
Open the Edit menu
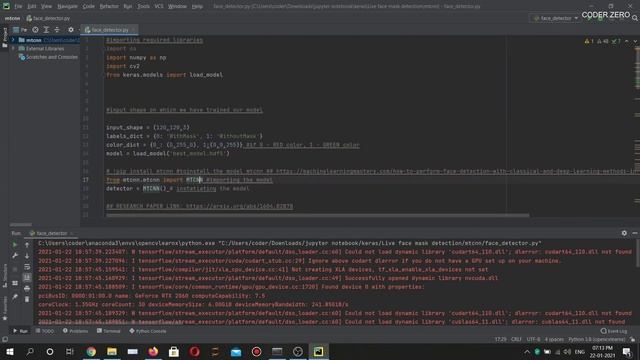click(32, 6)
